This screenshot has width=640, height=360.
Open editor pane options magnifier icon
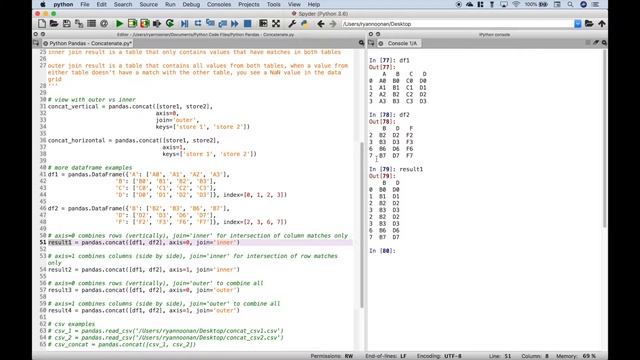pyautogui.click(x=361, y=43)
